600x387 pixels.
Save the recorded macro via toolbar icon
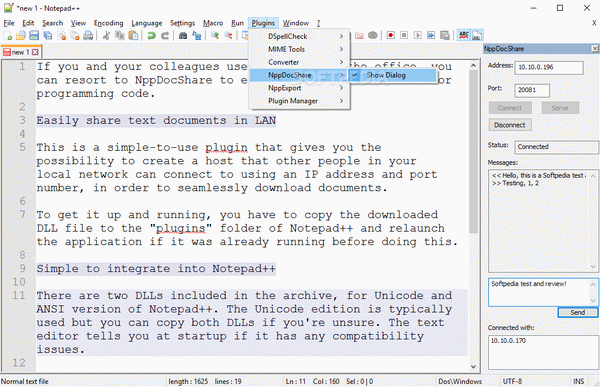coord(445,35)
